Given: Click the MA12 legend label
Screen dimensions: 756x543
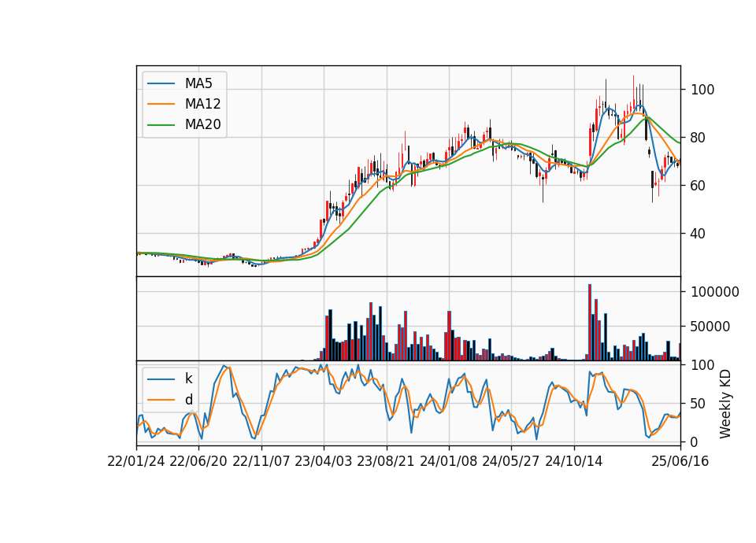Looking at the screenshot, I should [202, 104].
